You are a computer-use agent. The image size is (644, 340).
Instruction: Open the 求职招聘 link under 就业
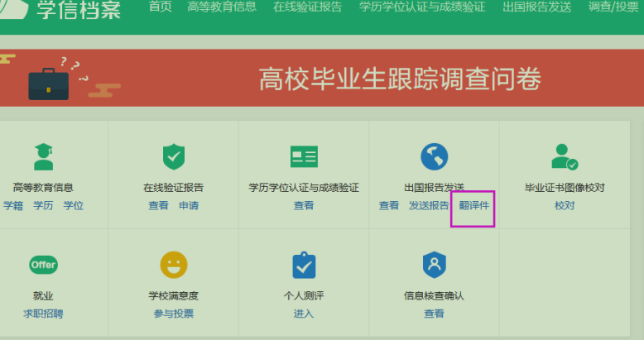(43, 314)
